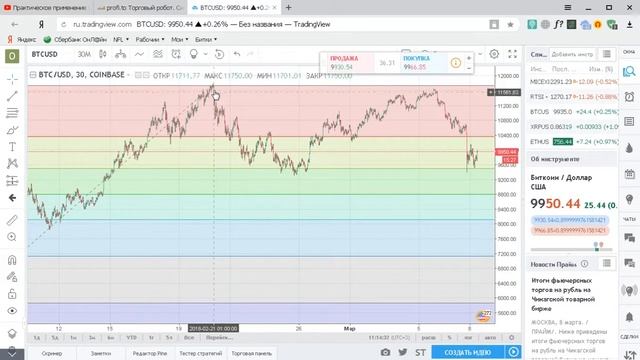
Task: Open chart settings gear icon
Action: click(494, 54)
